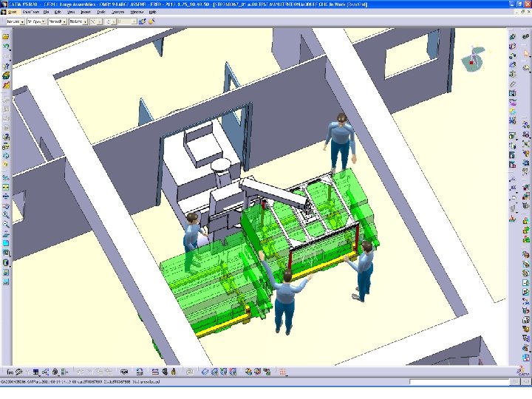532x399 pixels.
Task: Click the red double-arrow icon in bottom toolbar
Action: pos(155,372)
